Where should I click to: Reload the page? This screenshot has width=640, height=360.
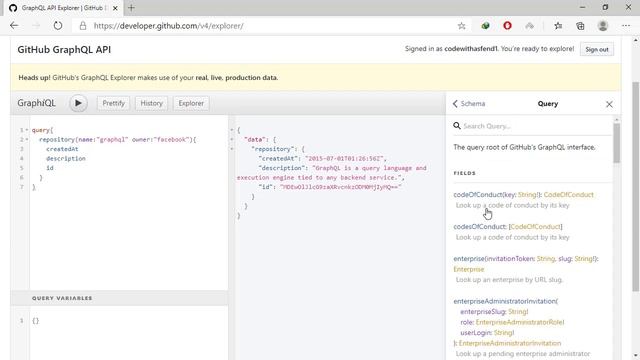coord(58,26)
